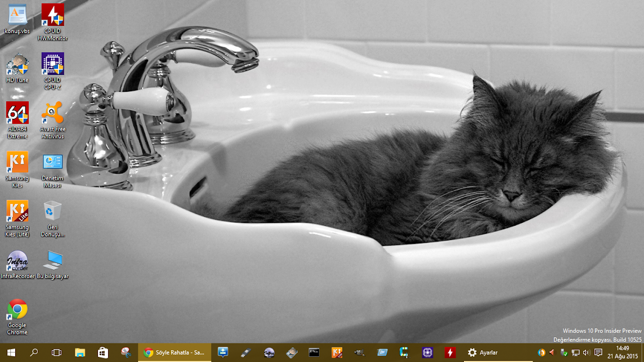Open the Windows Start menu
The width and height of the screenshot is (644, 362).
click(x=11, y=352)
